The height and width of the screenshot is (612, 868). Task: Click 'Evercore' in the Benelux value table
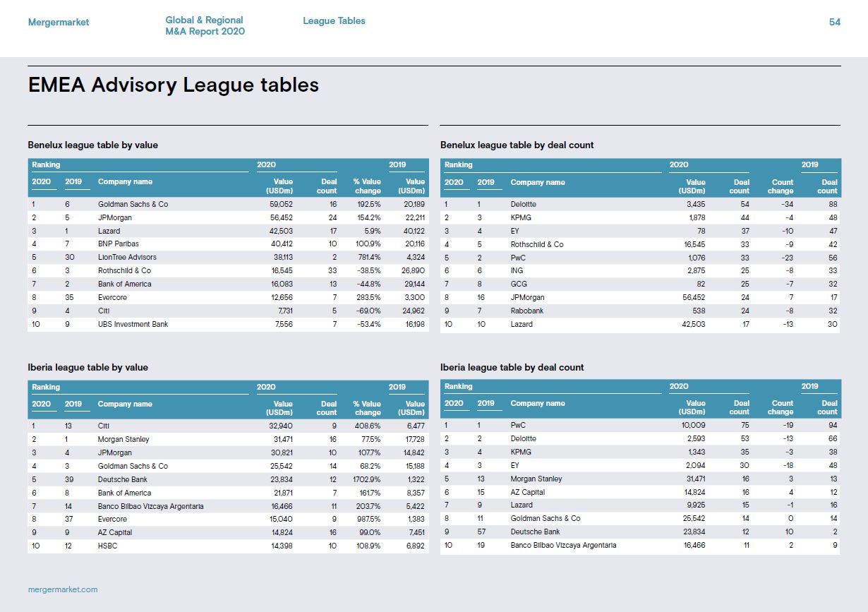tap(113, 298)
